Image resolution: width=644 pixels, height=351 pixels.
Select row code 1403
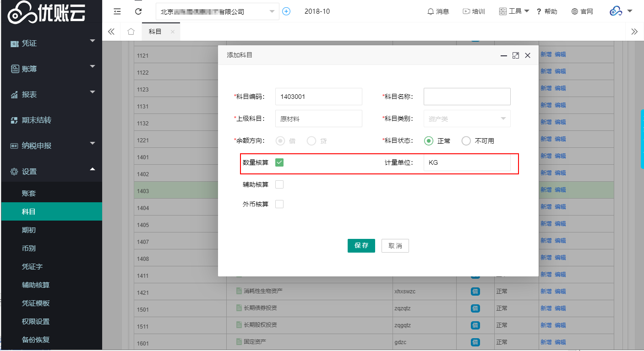143,191
